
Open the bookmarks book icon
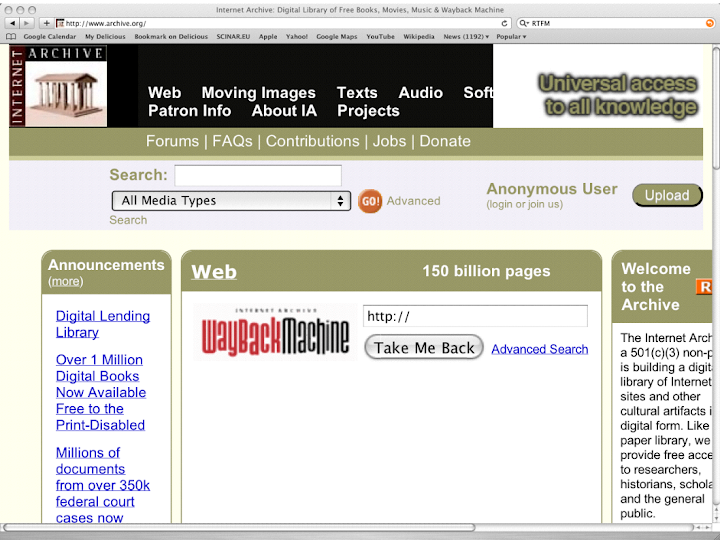[x=11, y=36]
